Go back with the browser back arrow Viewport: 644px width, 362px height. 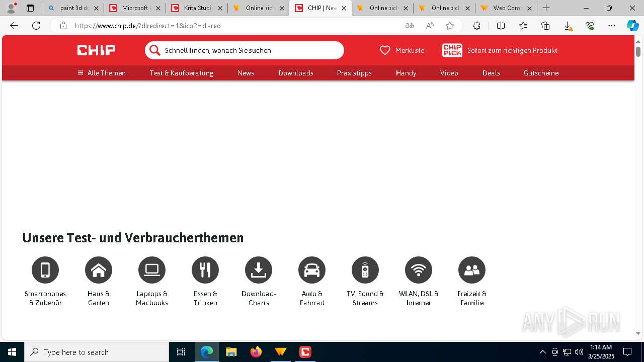[14, 26]
